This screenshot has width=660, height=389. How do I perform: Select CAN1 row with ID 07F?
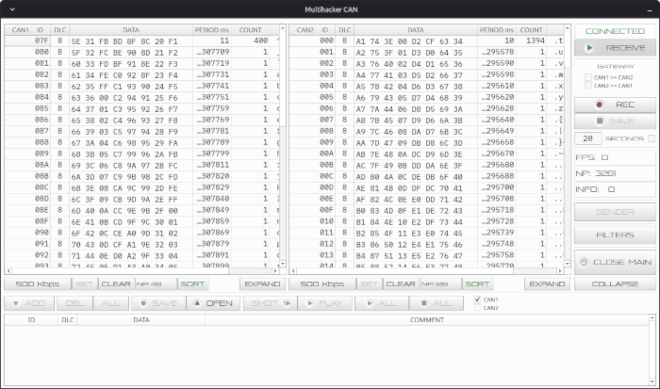142,41
